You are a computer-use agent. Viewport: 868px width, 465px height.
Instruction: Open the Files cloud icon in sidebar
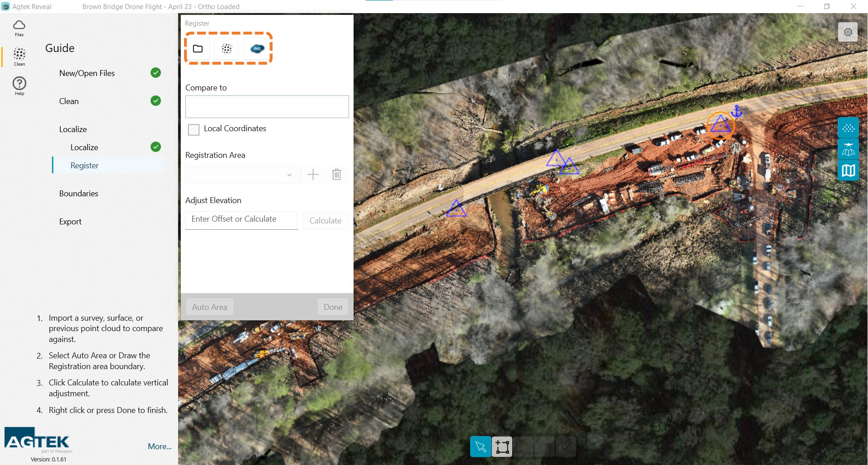point(19,28)
